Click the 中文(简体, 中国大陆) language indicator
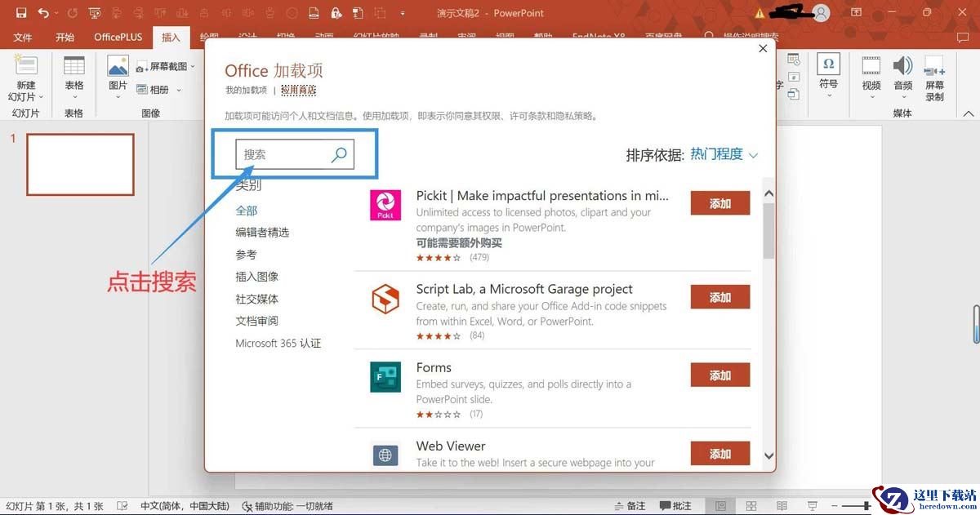980x515 pixels. (x=185, y=506)
